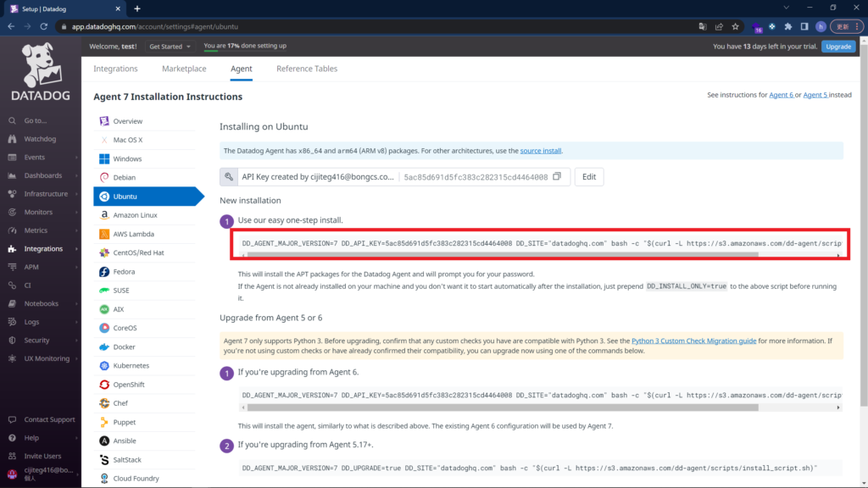Select the Events icon in the sidebar
Viewport: 868px width, 488px height.
tap(12, 157)
